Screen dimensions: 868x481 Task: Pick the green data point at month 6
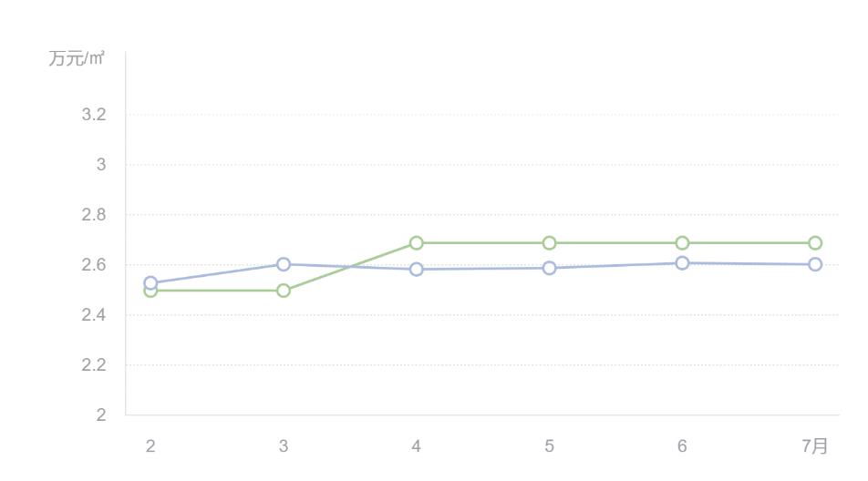coord(682,243)
